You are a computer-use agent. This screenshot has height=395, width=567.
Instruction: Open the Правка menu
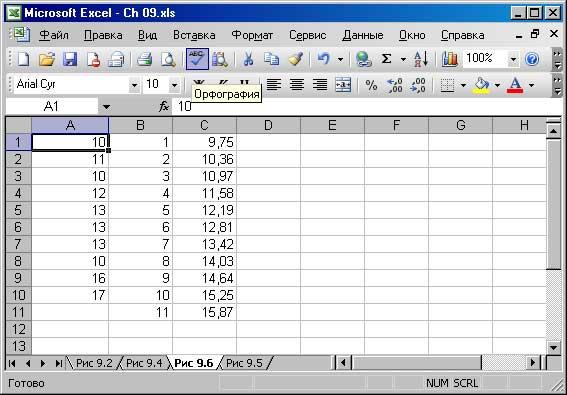coord(103,35)
